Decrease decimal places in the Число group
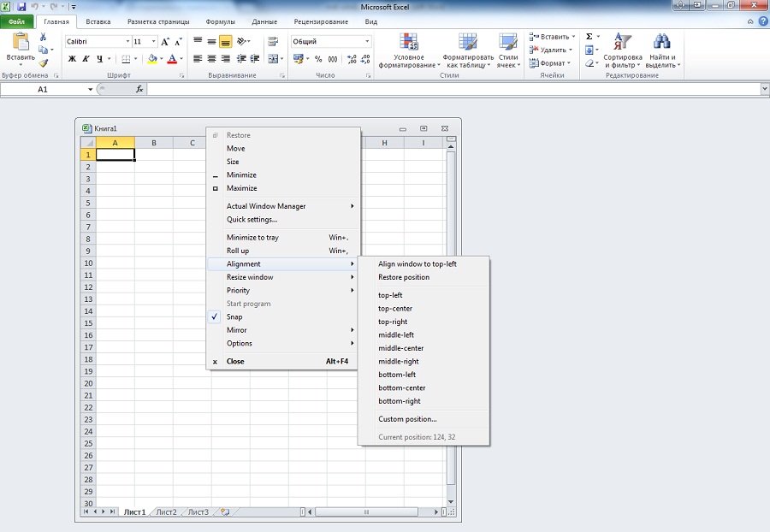The height and width of the screenshot is (532, 770). (365, 59)
